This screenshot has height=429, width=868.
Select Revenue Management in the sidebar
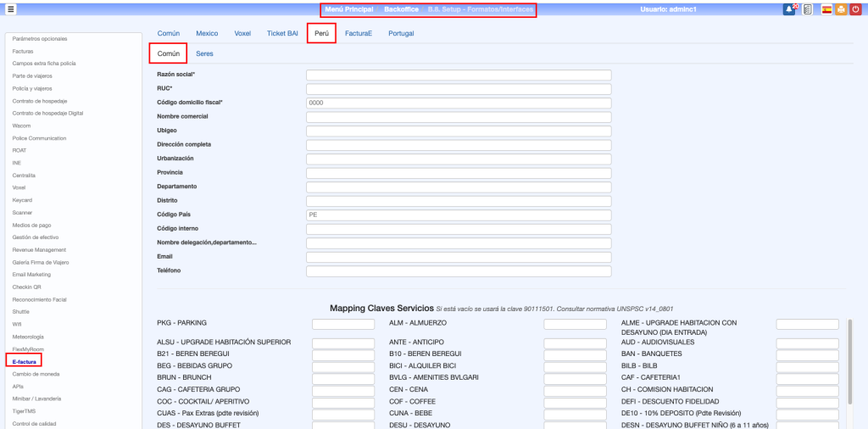click(39, 250)
